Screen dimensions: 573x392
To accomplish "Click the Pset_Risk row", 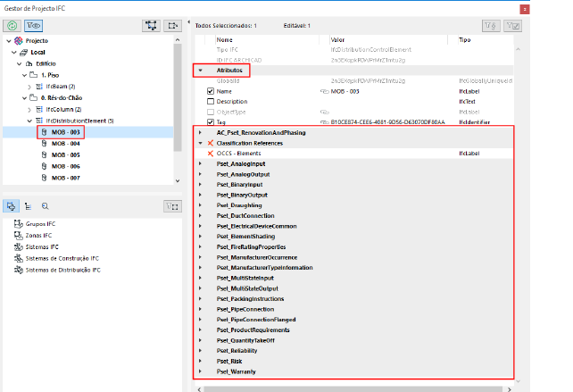I will pyautogui.click(x=353, y=362).
